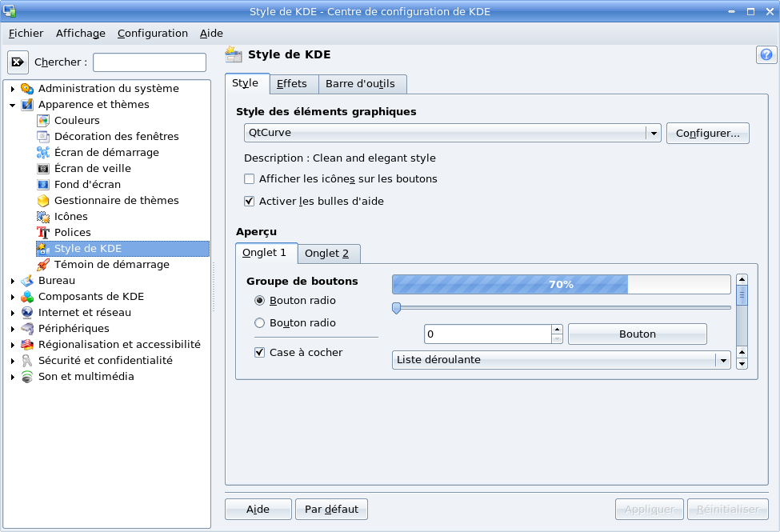
Task: Expand Sécurité et confidentialité tree node
Action: (13, 361)
